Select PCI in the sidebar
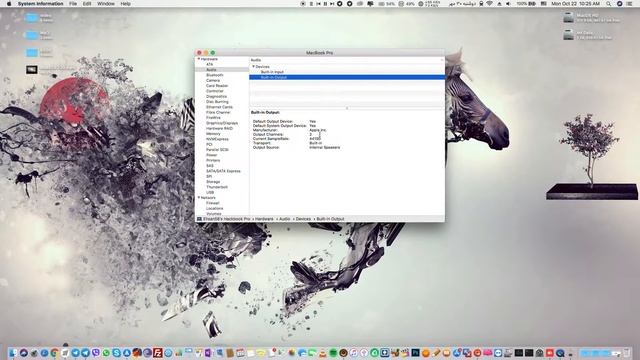Viewport: 640px width, 360px height. coord(209,144)
